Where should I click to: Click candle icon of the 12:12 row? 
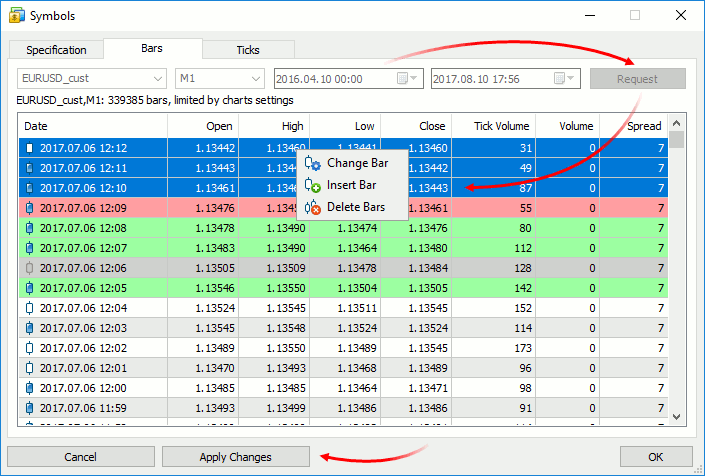click(x=30, y=148)
